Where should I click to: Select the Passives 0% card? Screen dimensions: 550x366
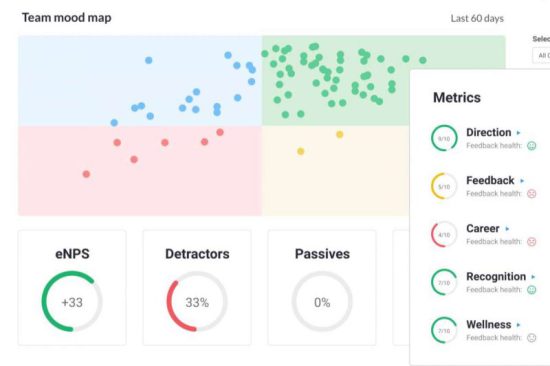[x=322, y=288]
